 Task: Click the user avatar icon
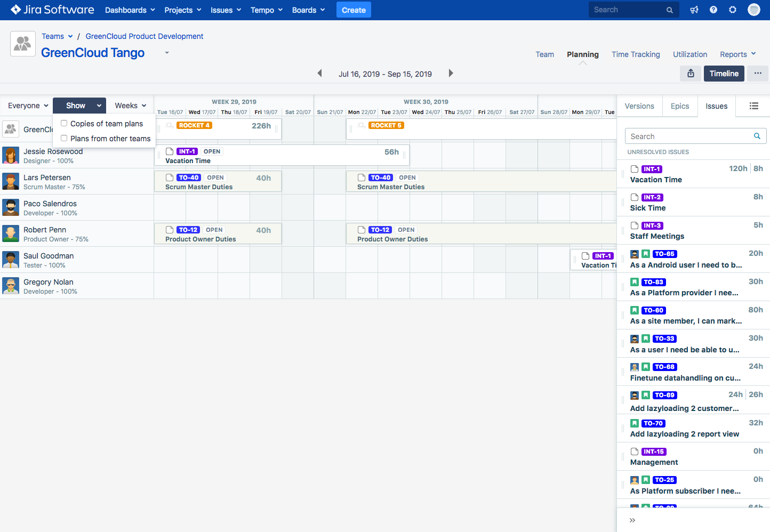pyautogui.click(x=753, y=10)
